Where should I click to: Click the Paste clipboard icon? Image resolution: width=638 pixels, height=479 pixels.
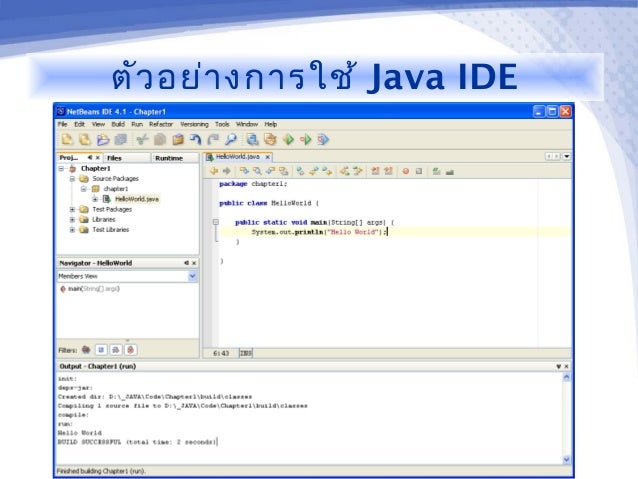(x=178, y=140)
